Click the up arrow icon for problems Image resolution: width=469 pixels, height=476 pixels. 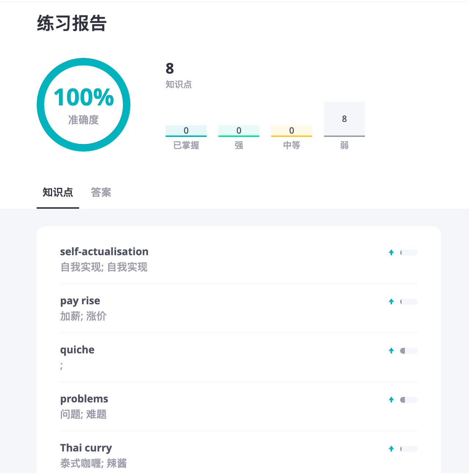pos(391,399)
